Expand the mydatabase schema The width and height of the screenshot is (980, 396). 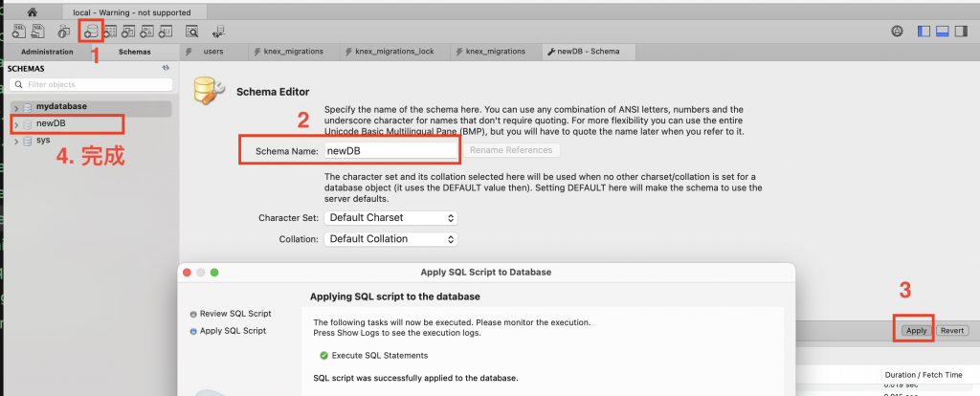tap(16, 108)
